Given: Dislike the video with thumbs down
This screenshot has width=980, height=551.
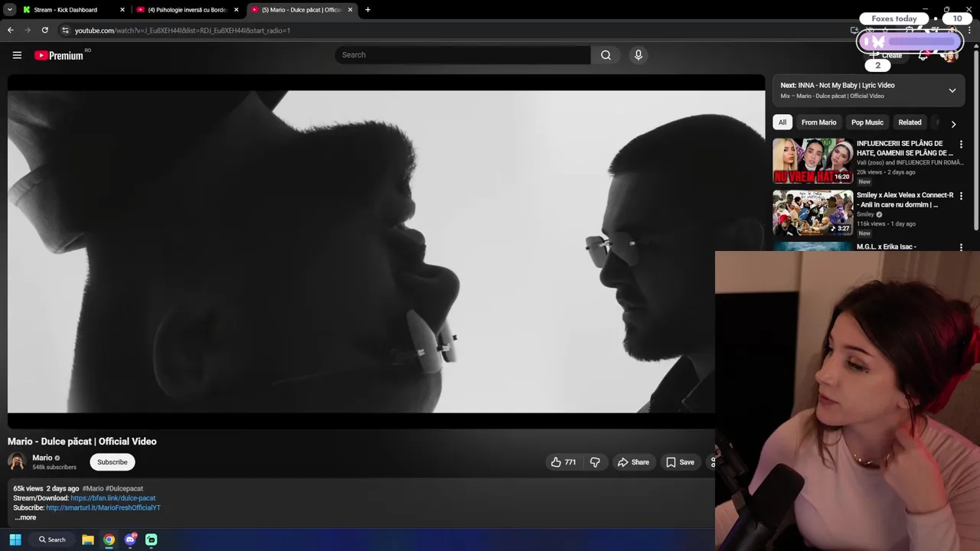Looking at the screenshot, I should (595, 462).
